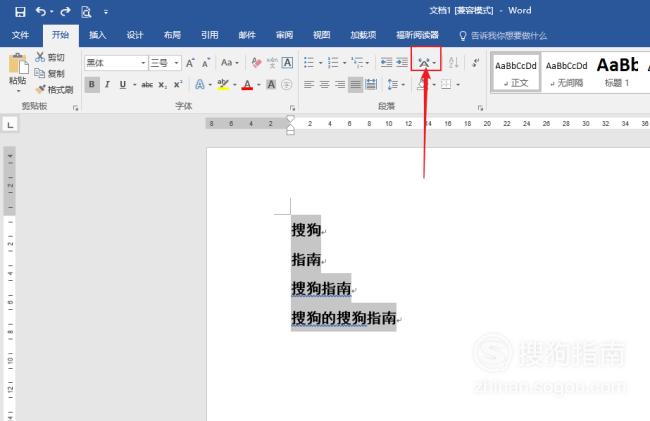Apply numbered list formatting
Screen dimensions: 650x421
[333, 63]
